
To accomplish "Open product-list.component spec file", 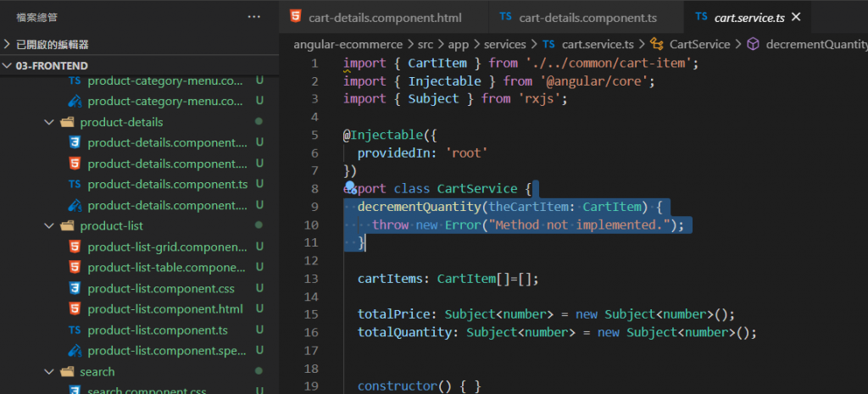I will pyautogui.click(x=165, y=351).
